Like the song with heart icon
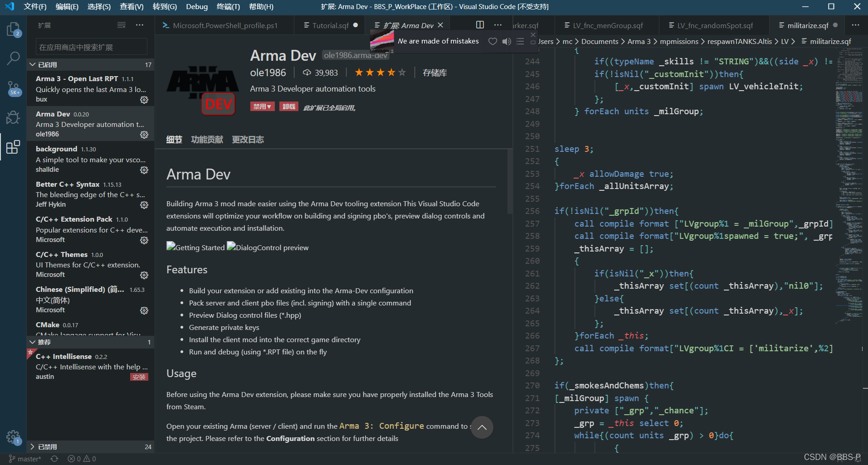The height and width of the screenshot is (465, 868). (x=493, y=41)
